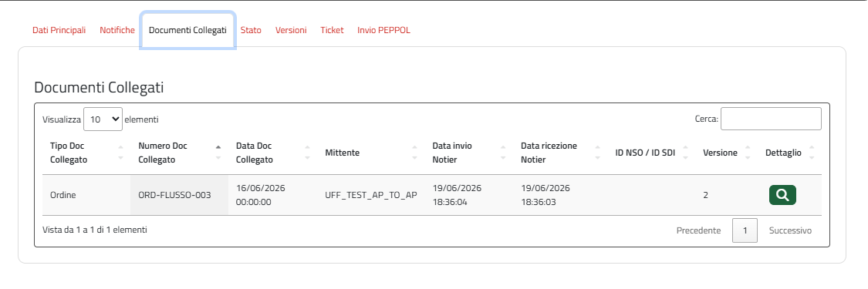Switch to the Notifiche tab
868x289 pixels.
point(117,30)
